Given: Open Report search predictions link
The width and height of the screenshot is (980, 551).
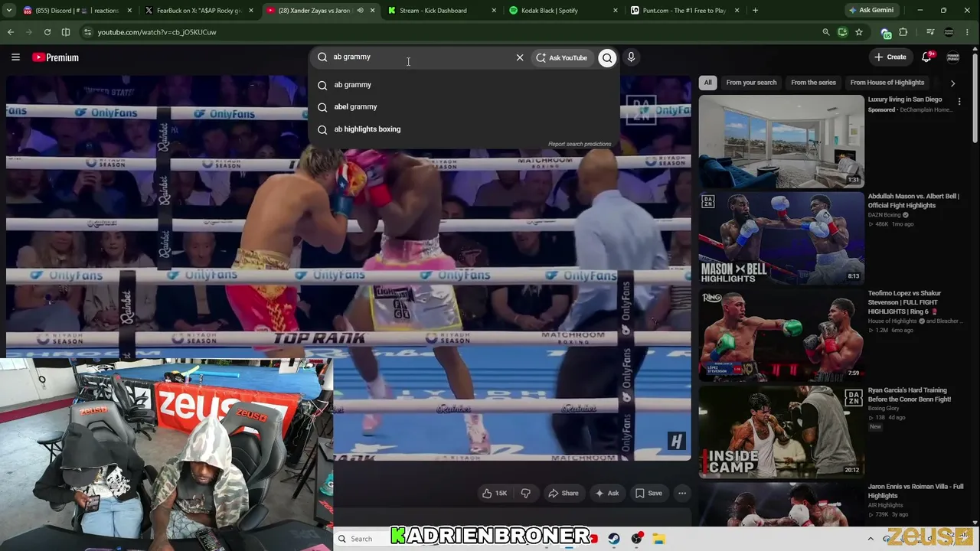Looking at the screenshot, I should [580, 144].
